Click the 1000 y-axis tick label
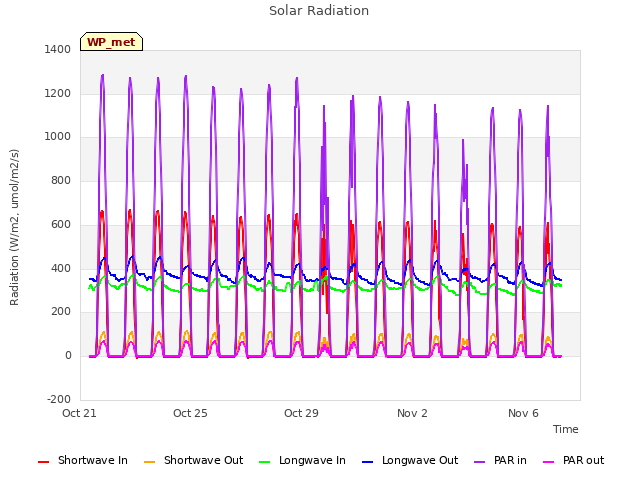Screen dimensions: 640x480 [58, 137]
